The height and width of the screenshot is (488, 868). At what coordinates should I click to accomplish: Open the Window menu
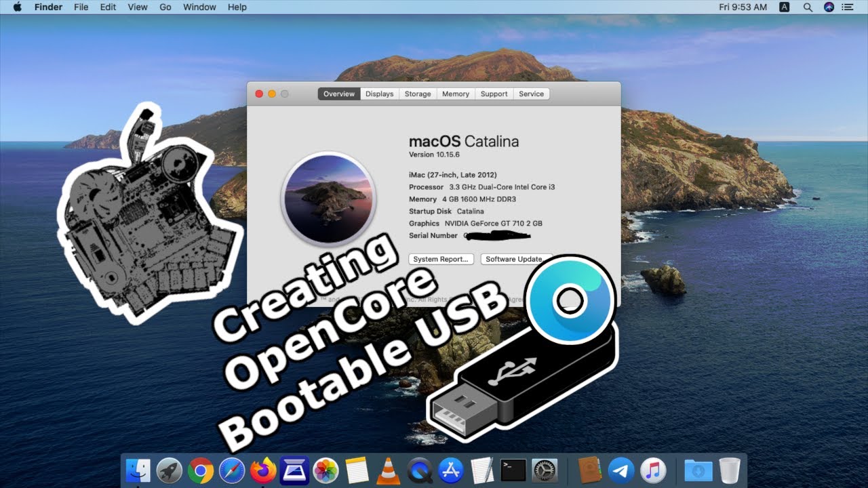click(x=199, y=7)
